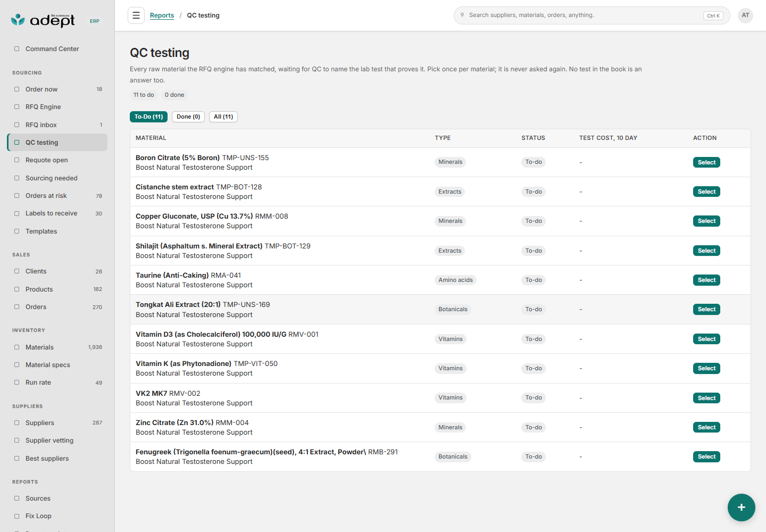
Task: Select a test for Zinc Citrate
Action: pyautogui.click(x=706, y=427)
